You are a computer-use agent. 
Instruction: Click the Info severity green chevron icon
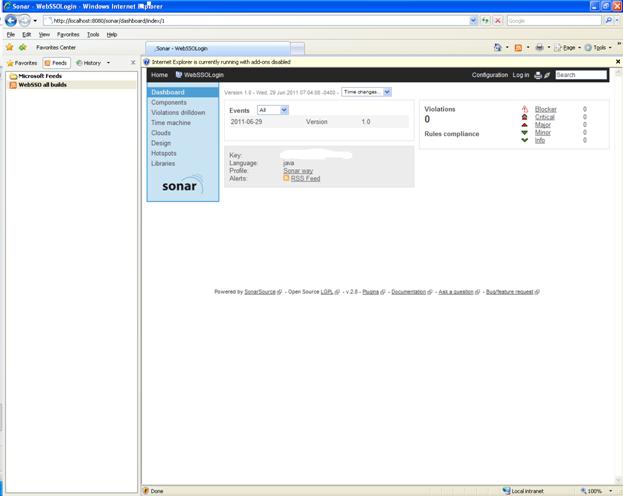click(x=524, y=140)
